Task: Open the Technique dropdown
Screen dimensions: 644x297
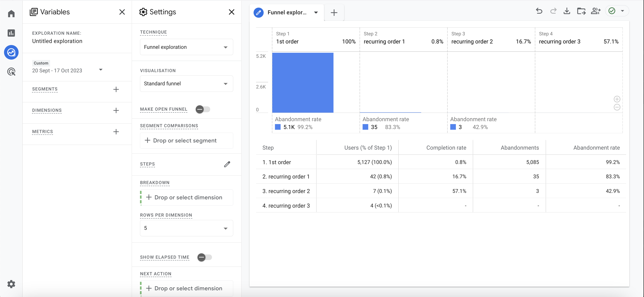Action: [x=186, y=47]
